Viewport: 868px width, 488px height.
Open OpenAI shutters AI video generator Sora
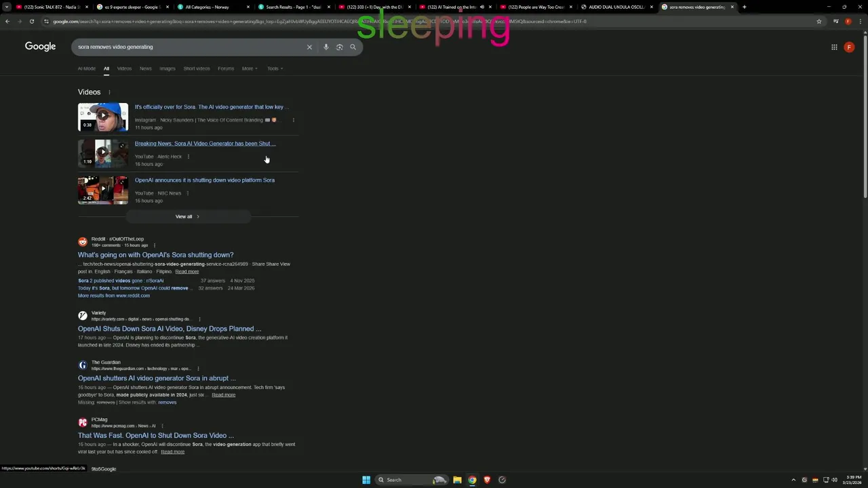click(x=157, y=378)
